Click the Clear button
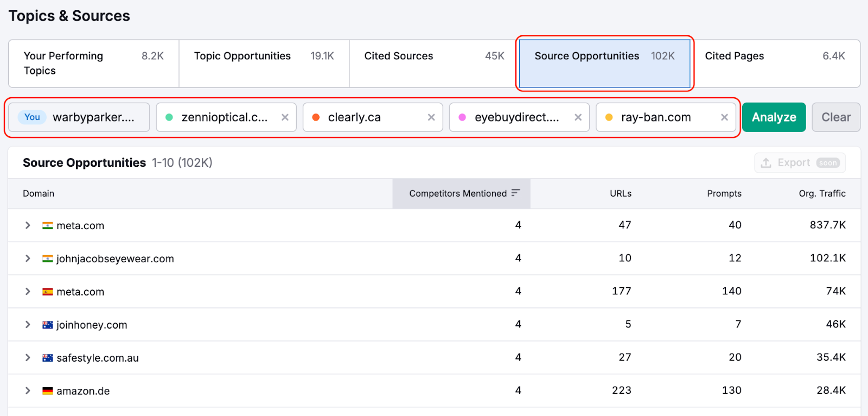 835,117
